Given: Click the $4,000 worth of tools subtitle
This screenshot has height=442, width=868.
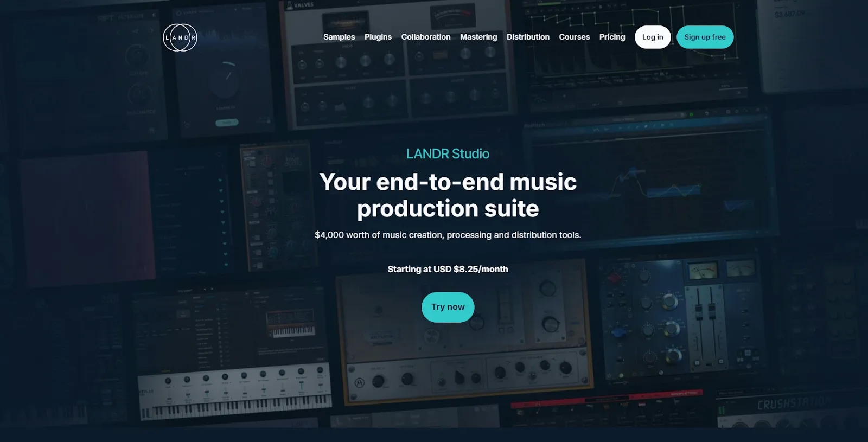Looking at the screenshot, I should click(448, 235).
